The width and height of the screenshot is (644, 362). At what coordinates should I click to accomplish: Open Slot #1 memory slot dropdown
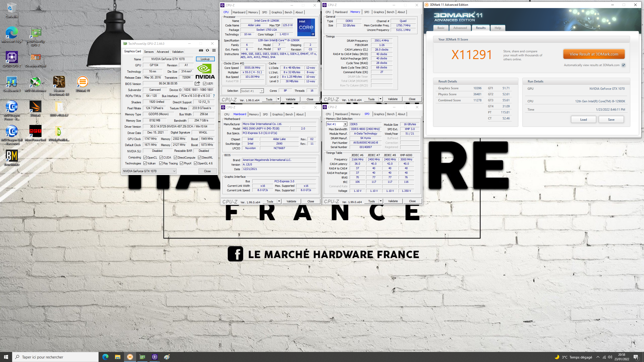click(x=337, y=124)
